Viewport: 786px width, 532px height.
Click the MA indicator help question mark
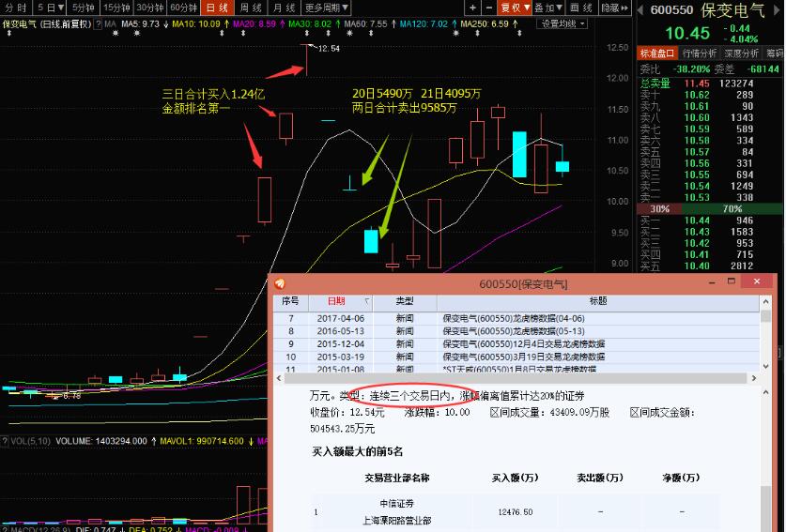coord(99,23)
